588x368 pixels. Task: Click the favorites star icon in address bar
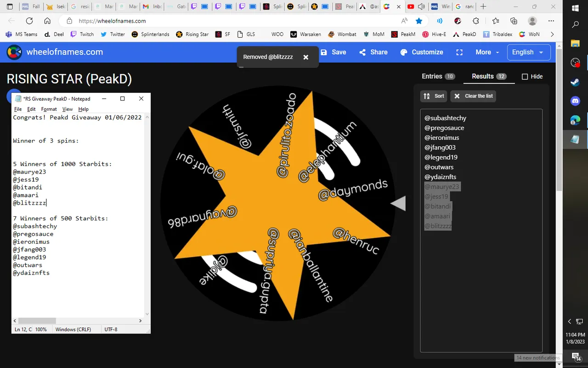pos(419,21)
